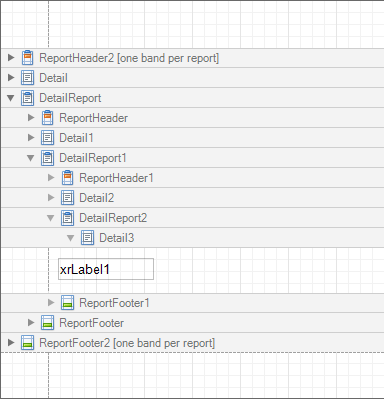The image size is (384, 399).
Task: Click the ReportHeader1 band icon
Action: click(x=67, y=178)
